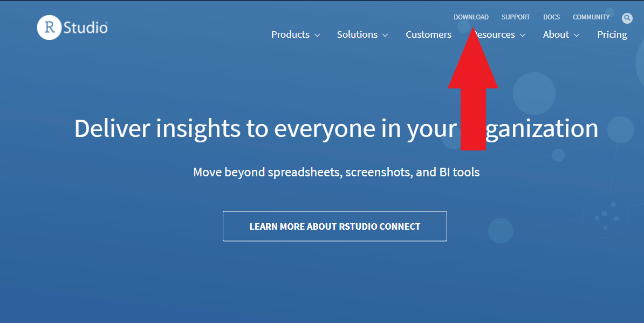Select the 'Deliver insights to everyone' headline

tap(336, 128)
